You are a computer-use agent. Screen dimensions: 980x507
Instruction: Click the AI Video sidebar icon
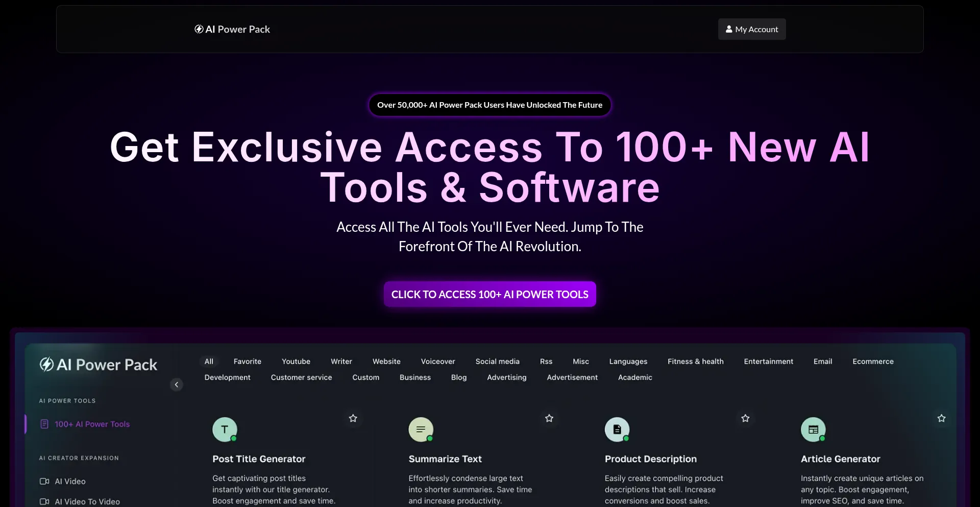[44, 481]
